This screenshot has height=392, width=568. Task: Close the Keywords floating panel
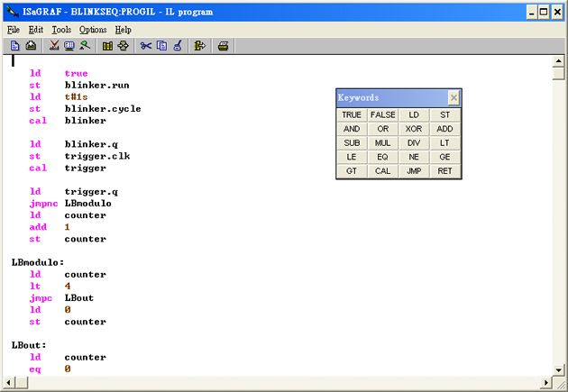click(x=453, y=98)
